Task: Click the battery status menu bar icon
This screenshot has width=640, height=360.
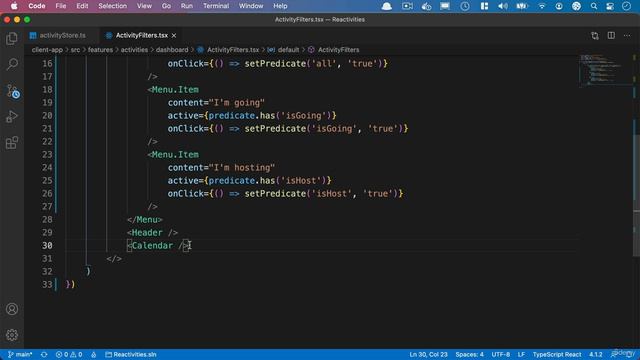Action: coord(522,6)
